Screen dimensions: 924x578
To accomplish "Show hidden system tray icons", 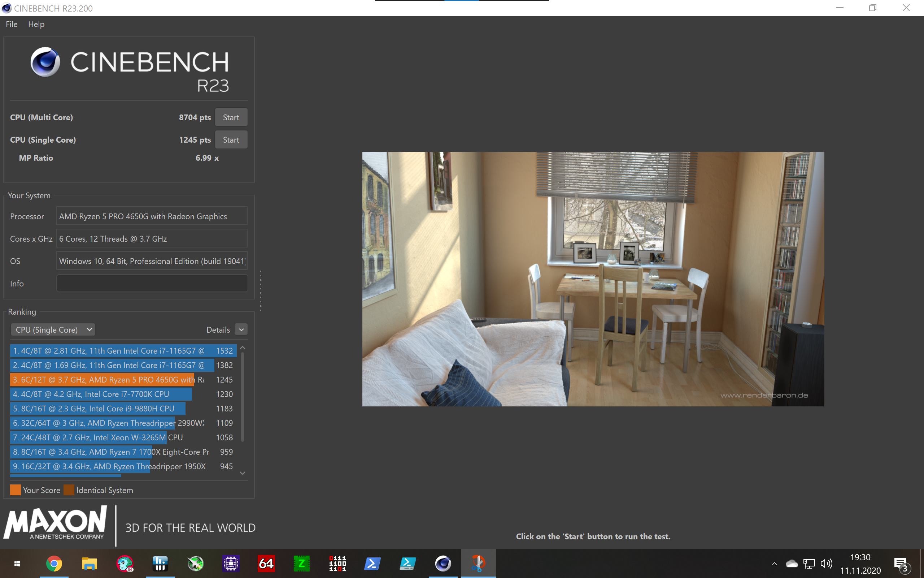I will click(774, 564).
